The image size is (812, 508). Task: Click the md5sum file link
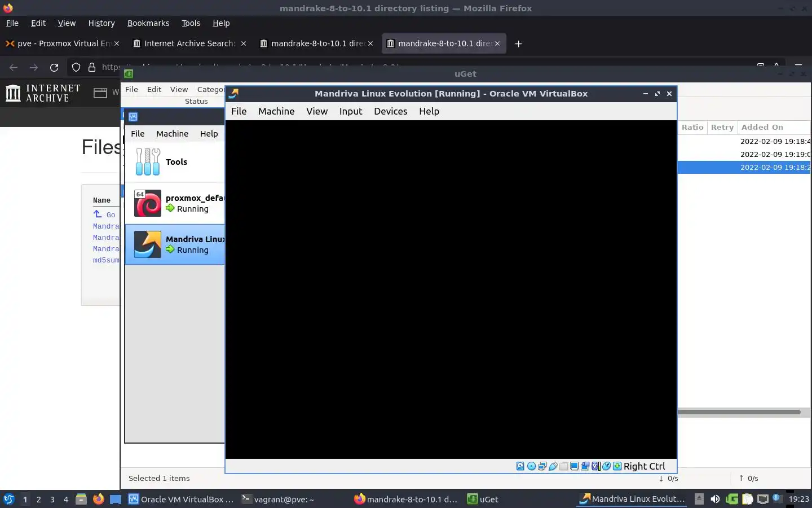tap(106, 260)
